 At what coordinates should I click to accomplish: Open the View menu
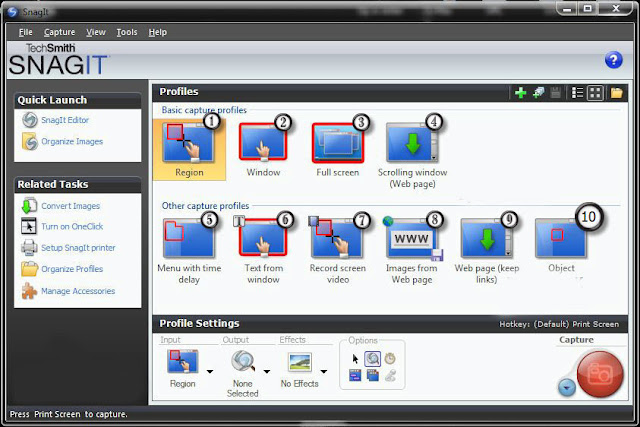[x=96, y=32]
